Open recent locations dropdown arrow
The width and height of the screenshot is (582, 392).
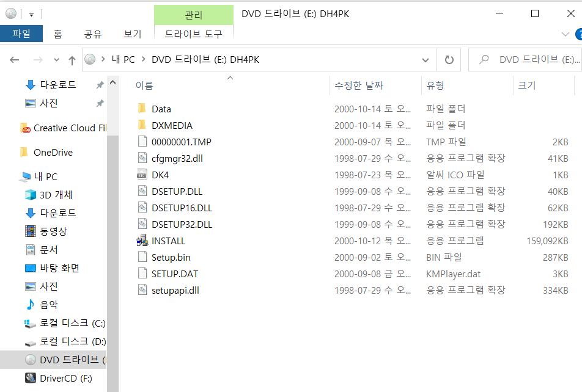point(56,60)
